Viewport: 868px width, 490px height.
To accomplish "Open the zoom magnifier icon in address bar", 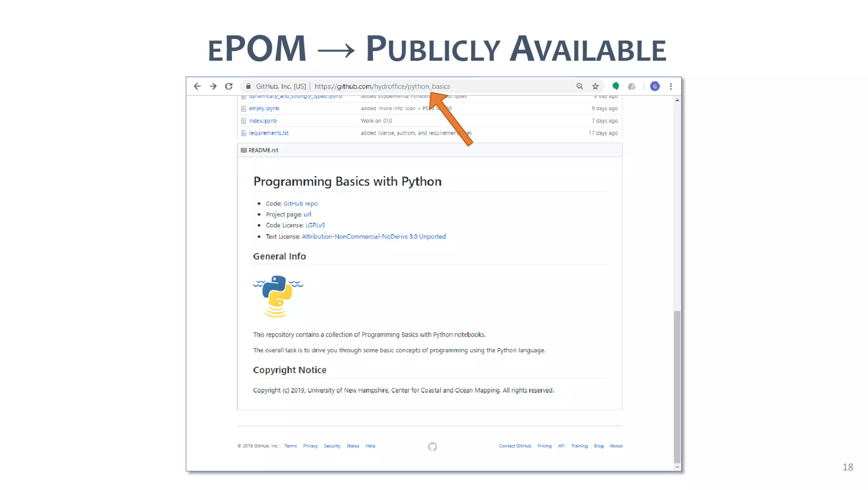I will click(x=579, y=86).
